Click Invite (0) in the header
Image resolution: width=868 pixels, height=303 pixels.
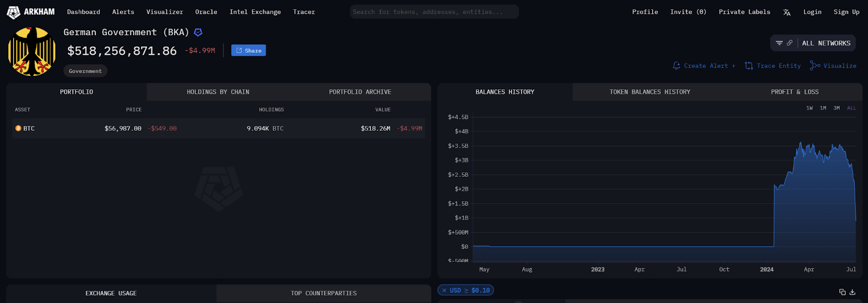point(688,12)
